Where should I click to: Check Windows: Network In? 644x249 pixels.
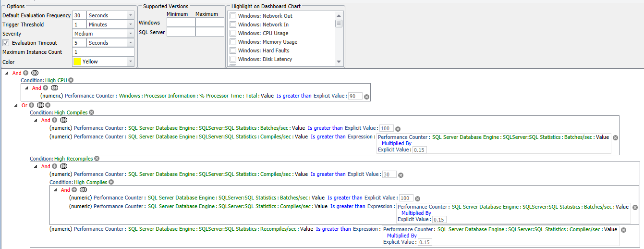click(x=233, y=25)
